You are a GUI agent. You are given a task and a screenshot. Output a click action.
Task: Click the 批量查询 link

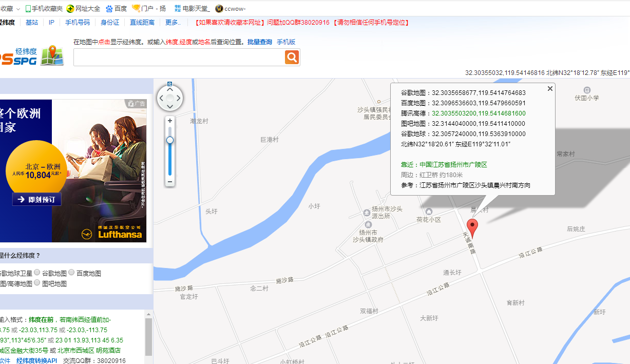pyautogui.click(x=260, y=42)
